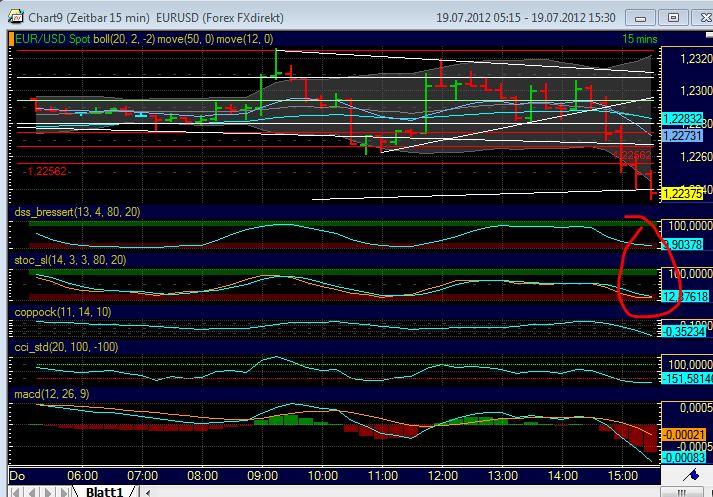Click the cyan 1,22832 price tag
This screenshot has height=497, width=713.
coord(682,119)
